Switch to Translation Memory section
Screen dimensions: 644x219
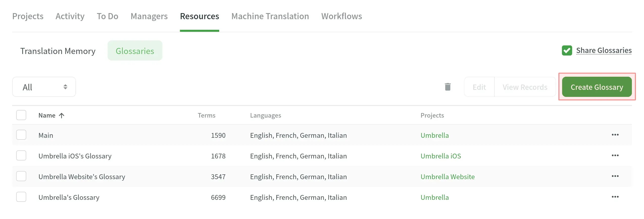(58, 51)
